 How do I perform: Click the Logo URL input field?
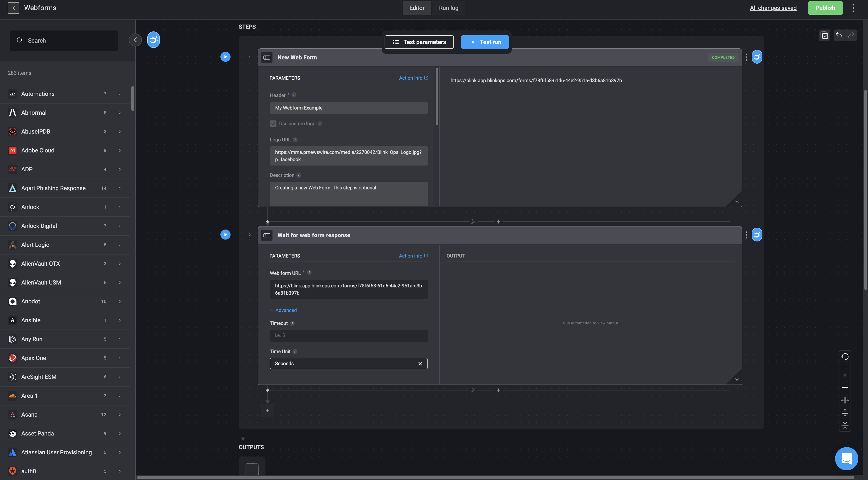tap(349, 156)
